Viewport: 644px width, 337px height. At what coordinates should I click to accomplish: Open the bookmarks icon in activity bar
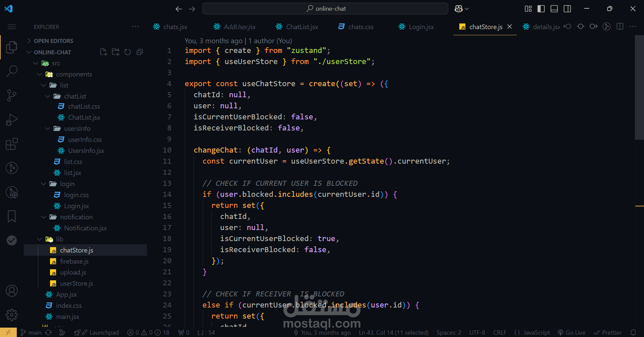pyautogui.click(x=12, y=216)
